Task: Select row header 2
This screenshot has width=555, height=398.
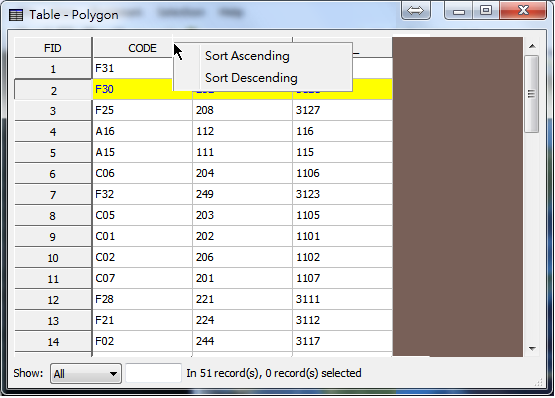Action: click(53, 91)
